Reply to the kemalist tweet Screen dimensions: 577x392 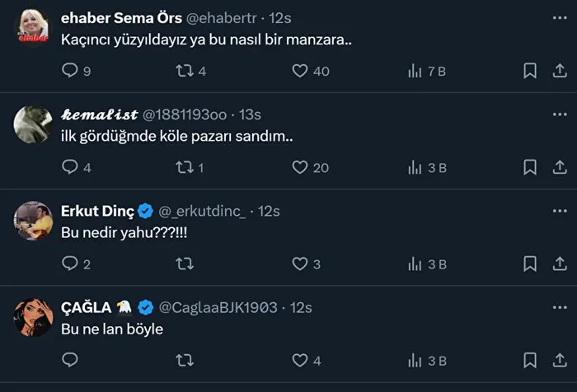click(x=71, y=167)
